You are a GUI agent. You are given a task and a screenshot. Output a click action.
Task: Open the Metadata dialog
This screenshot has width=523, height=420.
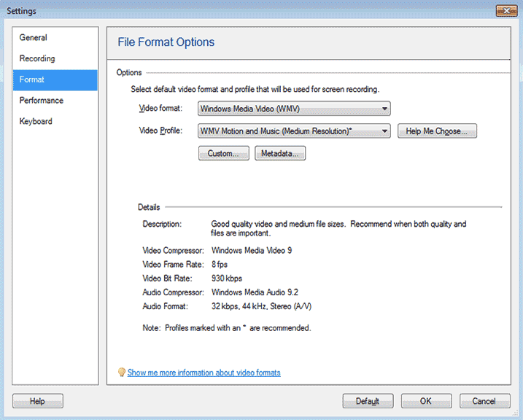click(280, 153)
